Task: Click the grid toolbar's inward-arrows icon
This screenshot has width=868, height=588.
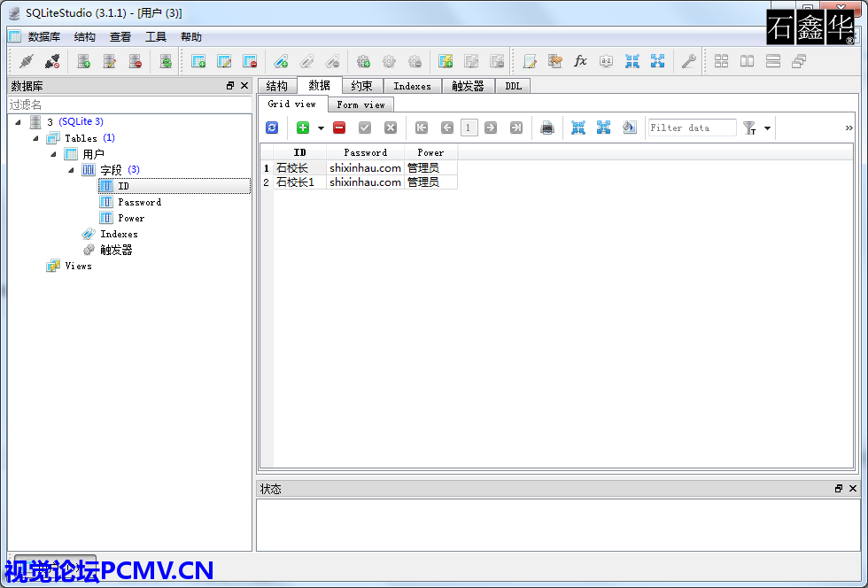Action: [577, 128]
